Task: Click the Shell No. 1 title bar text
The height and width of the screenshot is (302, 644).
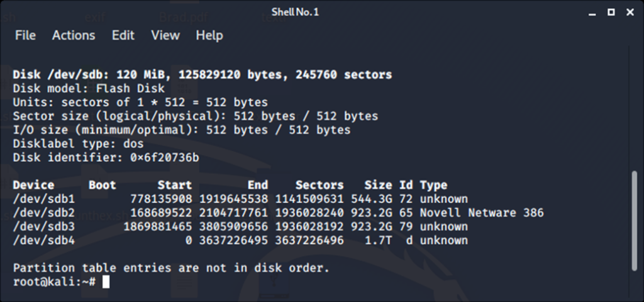Action: [295, 12]
